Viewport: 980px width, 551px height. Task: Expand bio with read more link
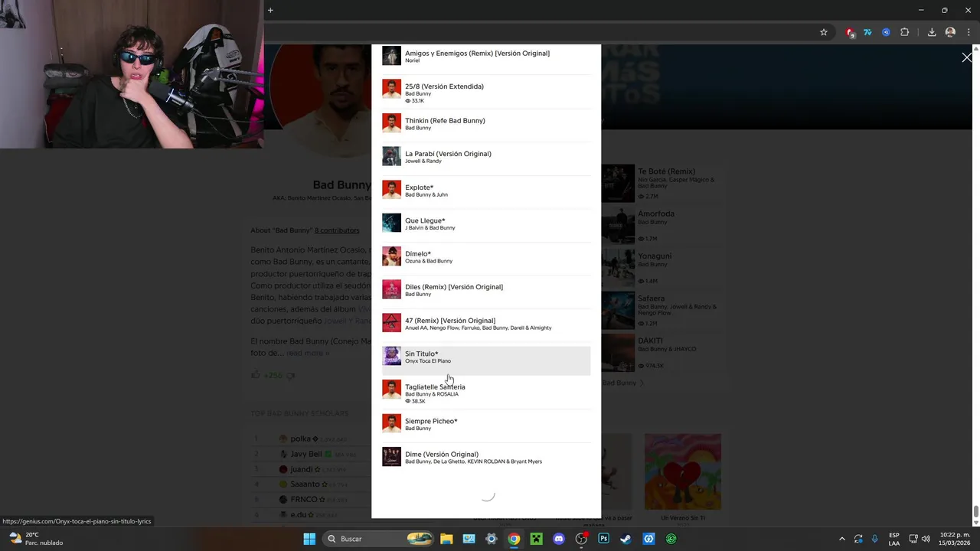click(x=308, y=353)
